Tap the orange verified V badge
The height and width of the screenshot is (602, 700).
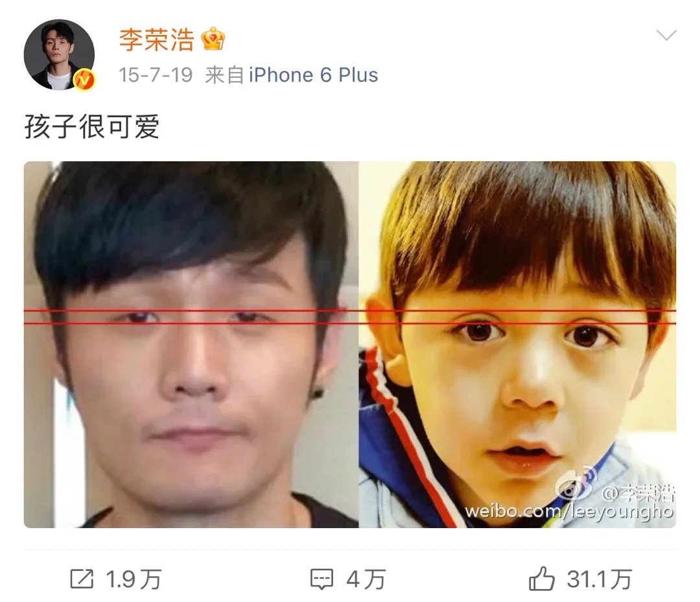(x=84, y=80)
